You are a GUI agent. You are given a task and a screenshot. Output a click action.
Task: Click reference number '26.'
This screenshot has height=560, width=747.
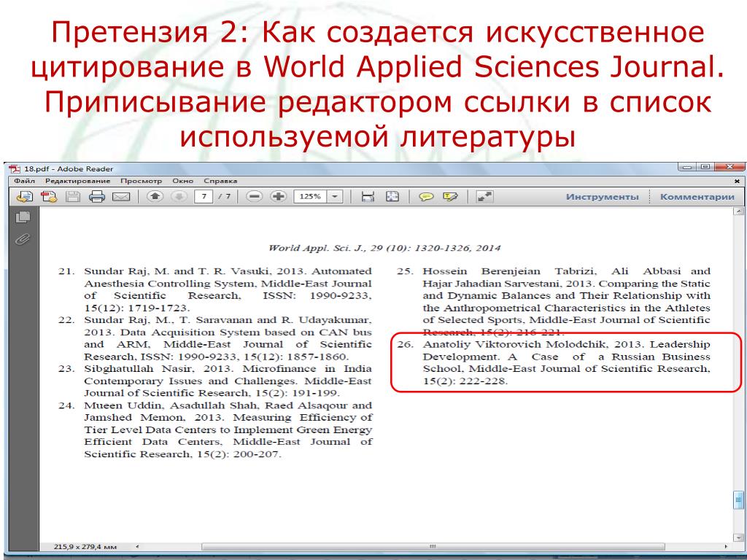[405, 344]
